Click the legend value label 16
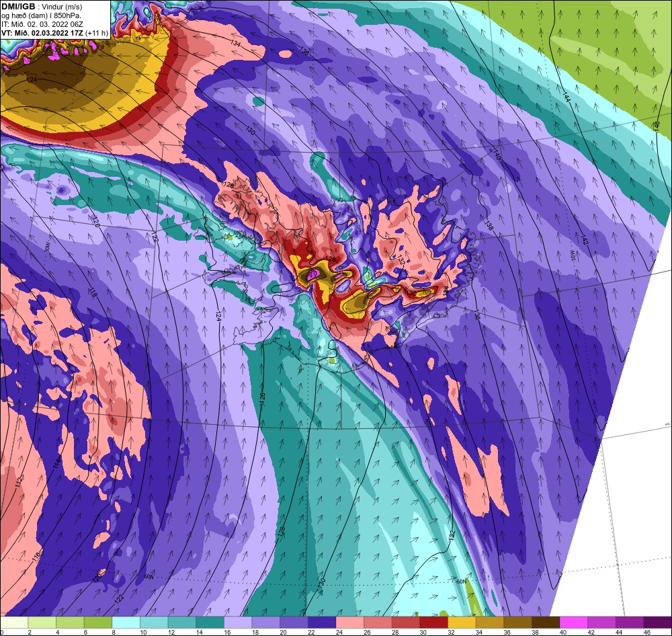 [x=226, y=632]
